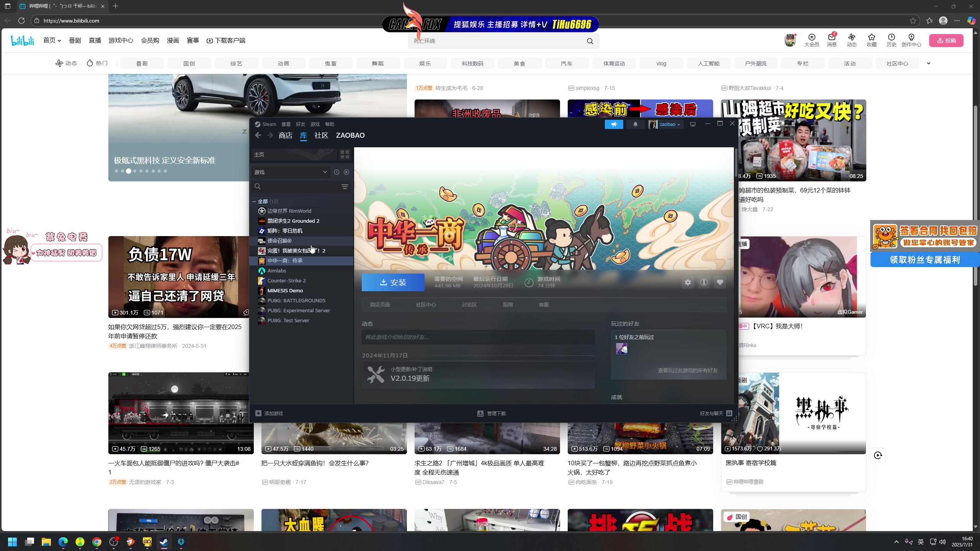The height and width of the screenshot is (551, 980).
Task: Open game 商店页面 link
Action: click(x=380, y=305)
